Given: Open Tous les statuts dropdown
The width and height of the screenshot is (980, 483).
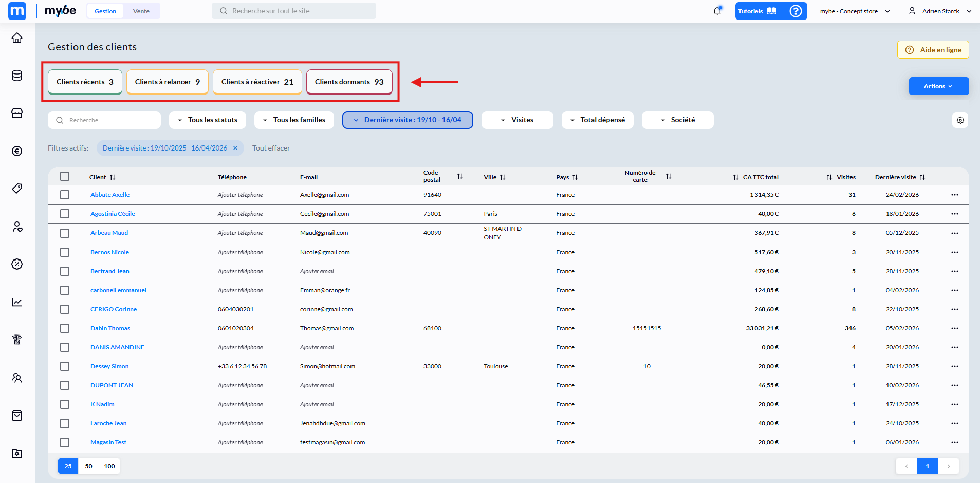Looking at the screenshot, I should (x=208, y=120).
